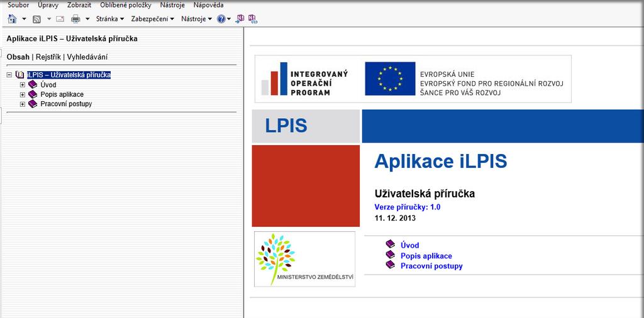Open the Zobrazit menu
644x318 pixels.
(x=79, y=5)
